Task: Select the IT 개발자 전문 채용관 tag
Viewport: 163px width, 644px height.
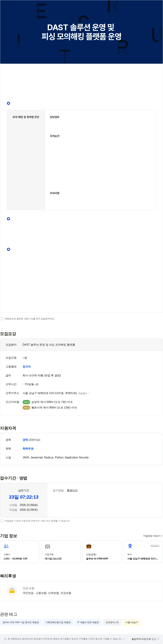Action: [88, 622]
